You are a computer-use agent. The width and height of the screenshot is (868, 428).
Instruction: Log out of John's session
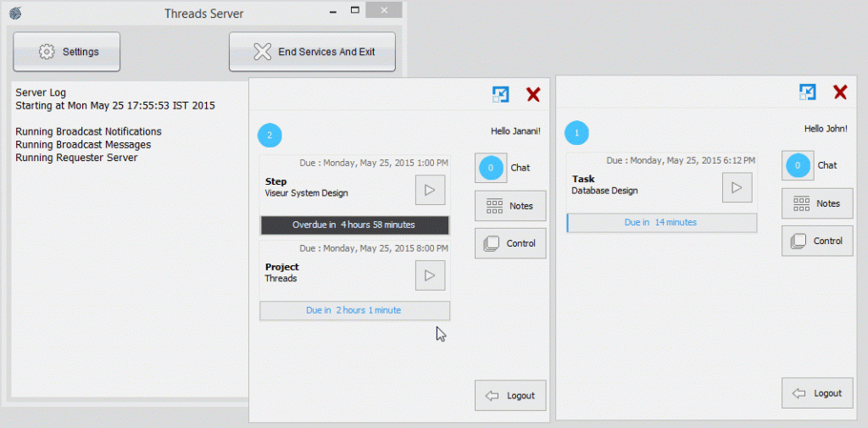(x=817, y=393)
